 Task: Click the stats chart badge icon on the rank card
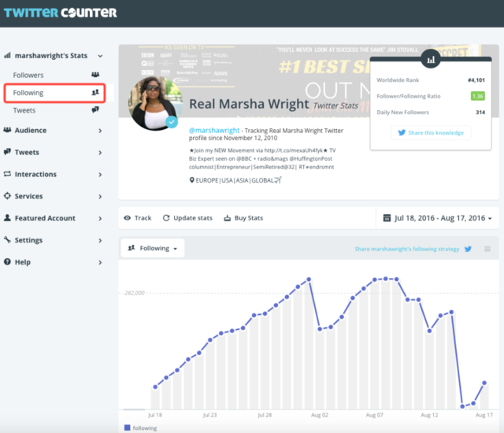click(431, 59)
